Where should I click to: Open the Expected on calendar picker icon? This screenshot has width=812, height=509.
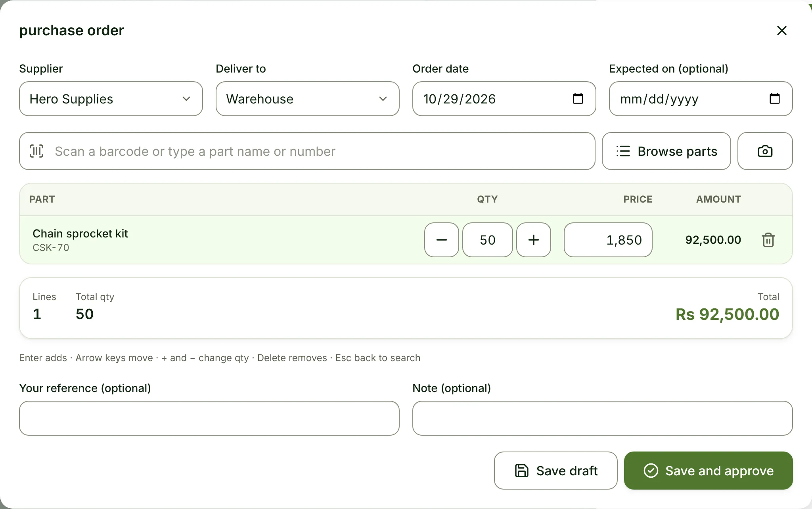coord(774,98)
